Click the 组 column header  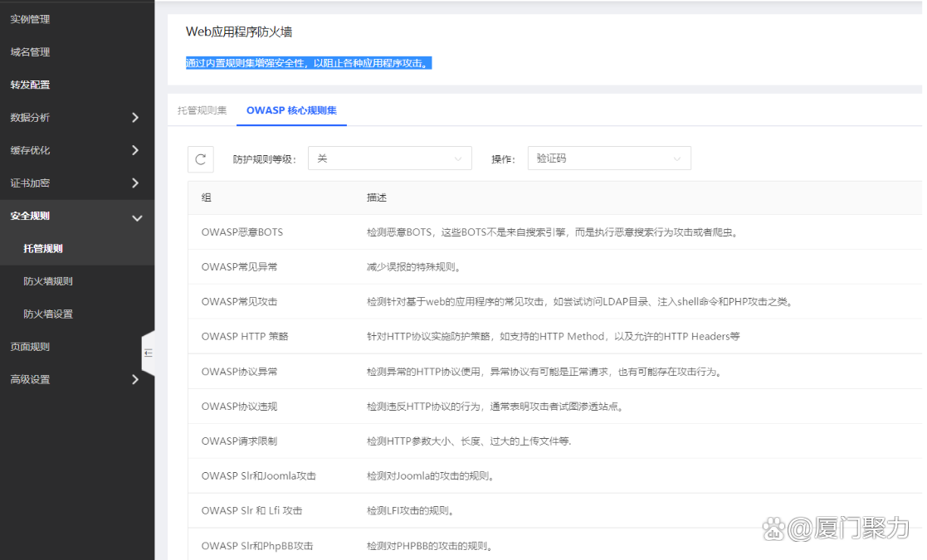(207, 197)
